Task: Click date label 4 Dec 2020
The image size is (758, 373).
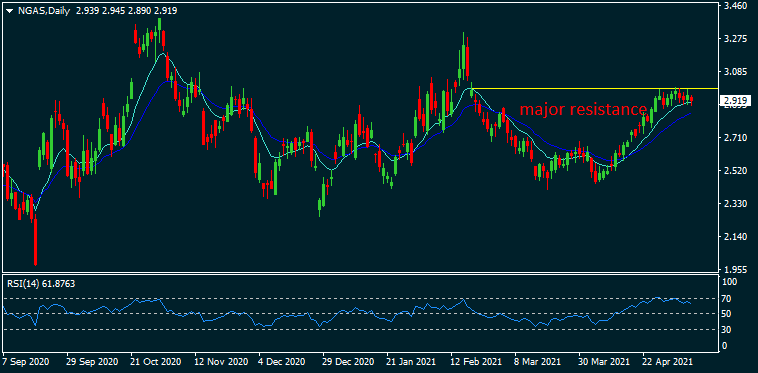Action: point(282,361)
